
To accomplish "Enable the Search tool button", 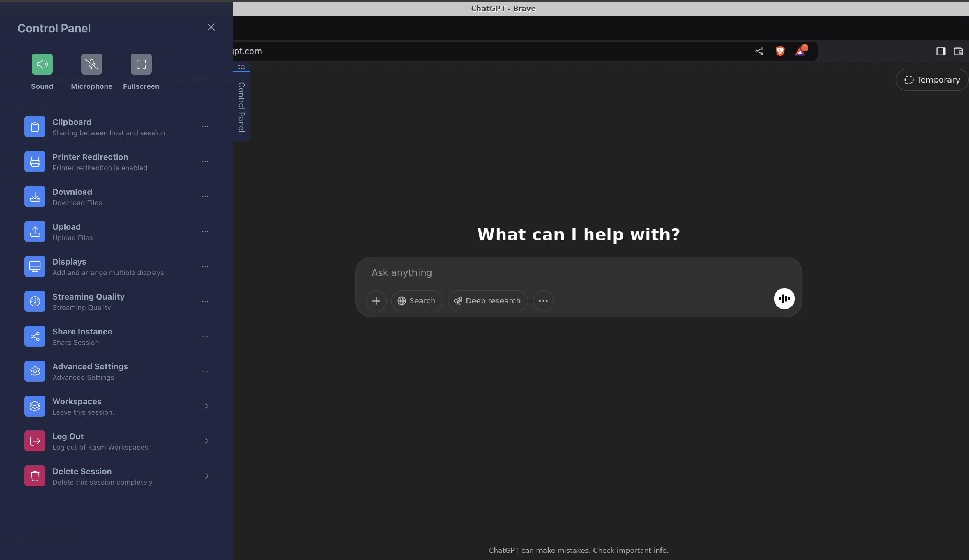I will [417, 301].
